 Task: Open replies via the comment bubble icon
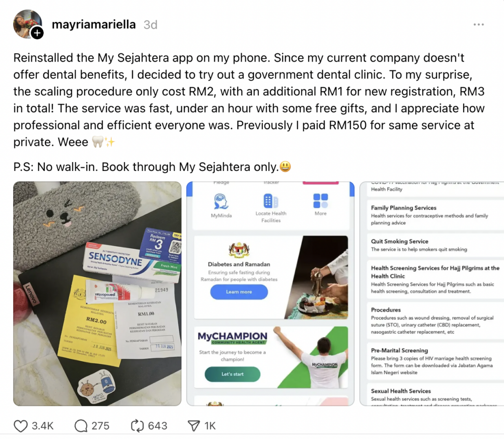[x=80, y=426]
